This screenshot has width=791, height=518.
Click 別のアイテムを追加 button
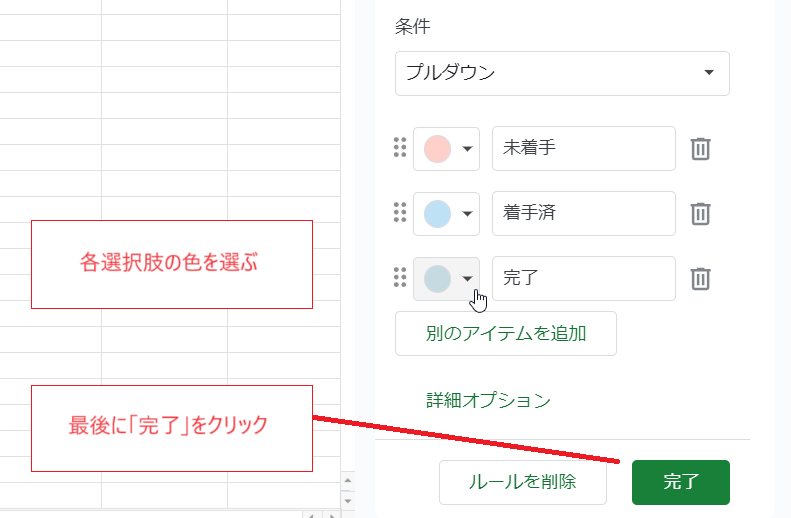click(x=505, y=333)
